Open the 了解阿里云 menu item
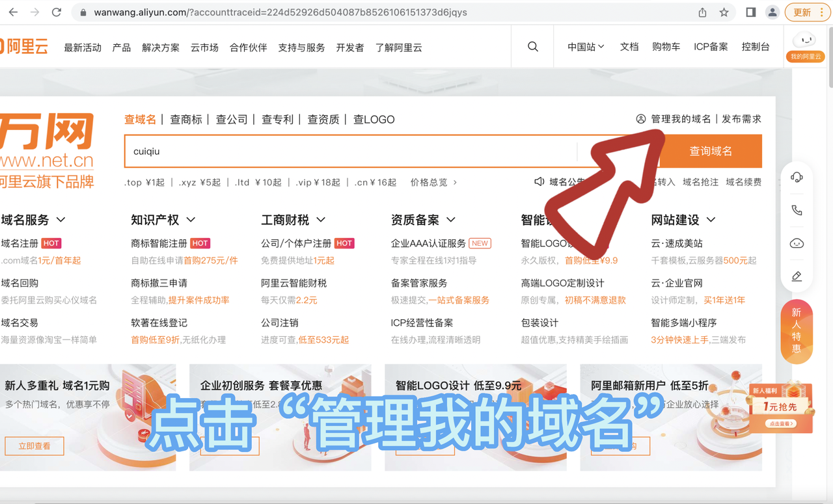Image resolution: width=833 pixels, height=504 pixels. click(399, 47)
